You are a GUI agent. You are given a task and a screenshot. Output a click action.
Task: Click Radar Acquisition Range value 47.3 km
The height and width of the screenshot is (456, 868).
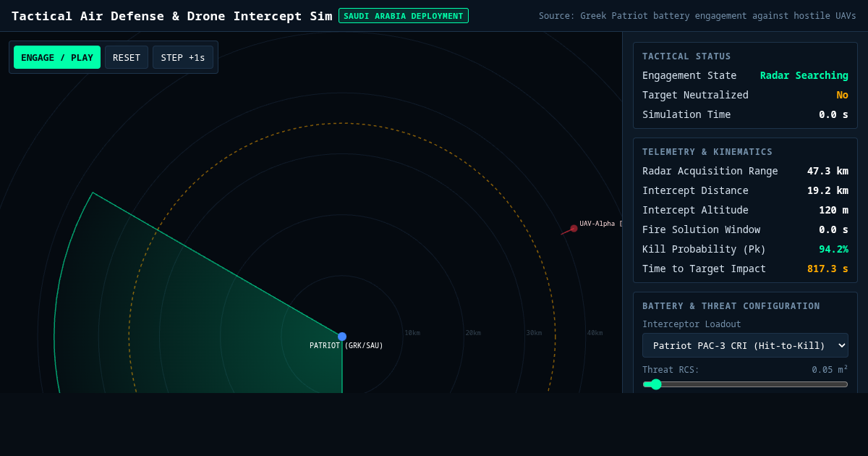(827, 171)
